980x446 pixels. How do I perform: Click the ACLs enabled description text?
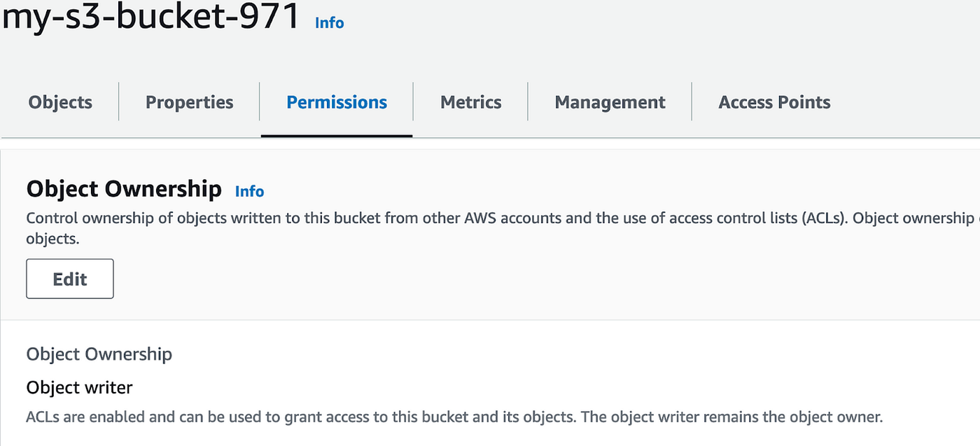coord(454,416)
